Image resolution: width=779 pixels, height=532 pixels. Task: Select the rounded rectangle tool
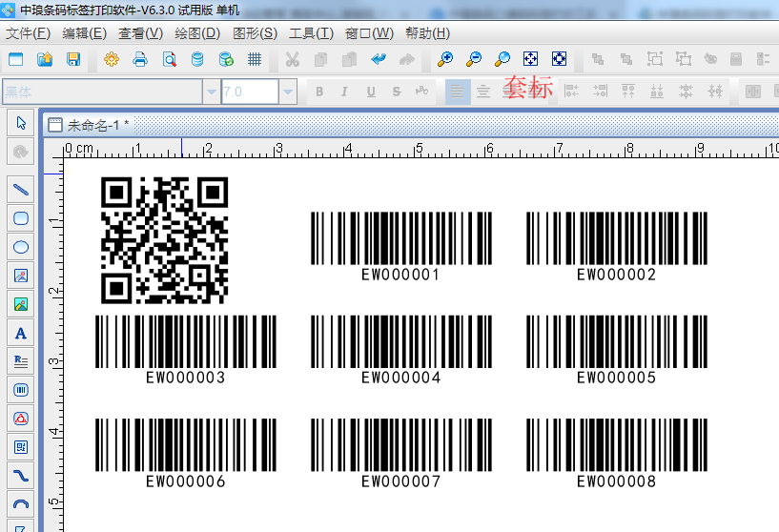(20, 218)
